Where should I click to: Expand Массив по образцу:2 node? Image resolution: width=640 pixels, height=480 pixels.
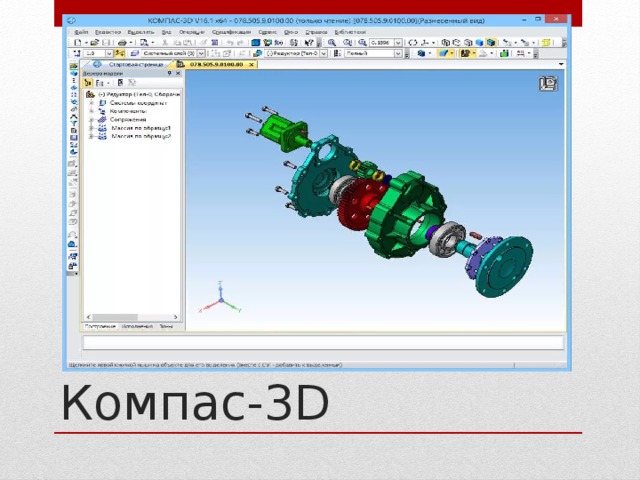pyautogui.click(x=91, y=136)
